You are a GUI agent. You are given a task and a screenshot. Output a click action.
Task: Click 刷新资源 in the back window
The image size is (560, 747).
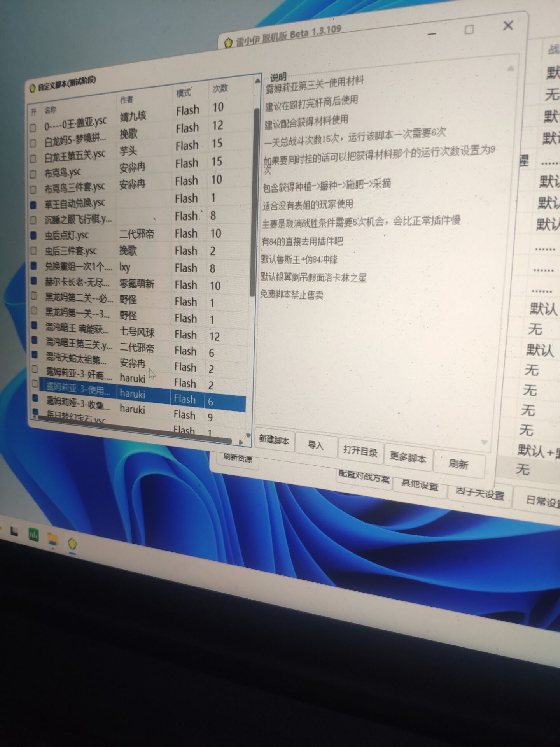click(237, 459)
